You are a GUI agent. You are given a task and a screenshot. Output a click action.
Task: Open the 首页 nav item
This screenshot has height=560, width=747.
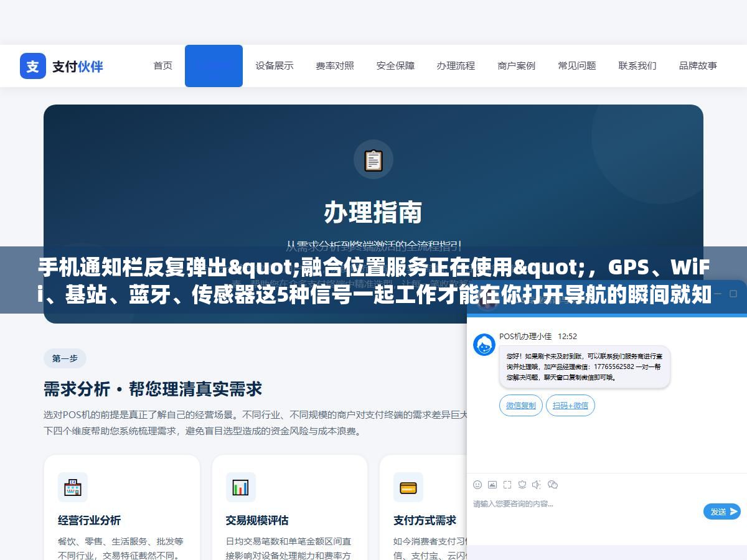coord(163,66)
